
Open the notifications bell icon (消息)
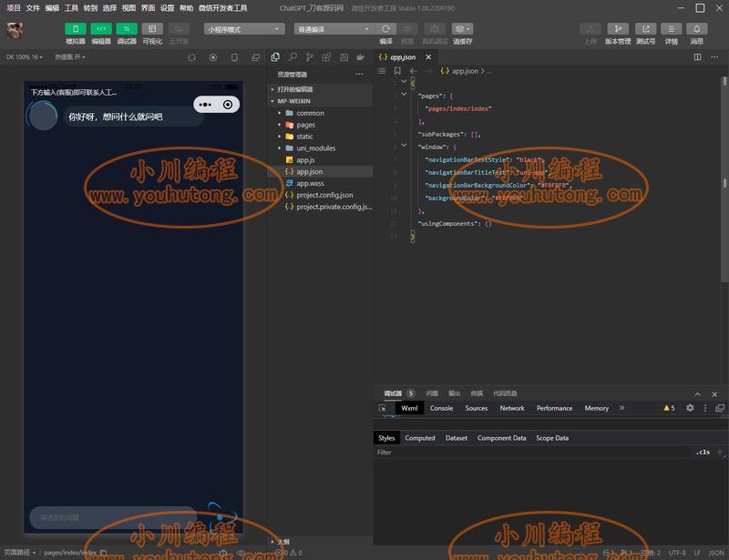(697, 29)
